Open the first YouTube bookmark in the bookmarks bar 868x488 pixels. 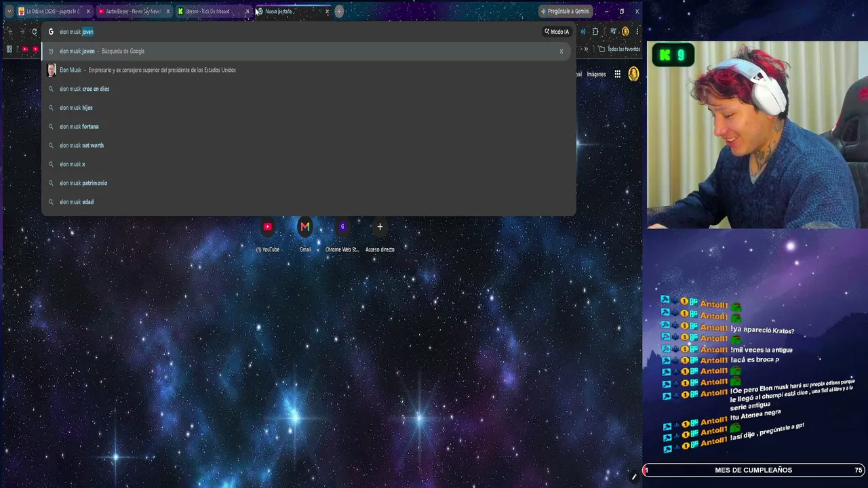coord(25,49)
